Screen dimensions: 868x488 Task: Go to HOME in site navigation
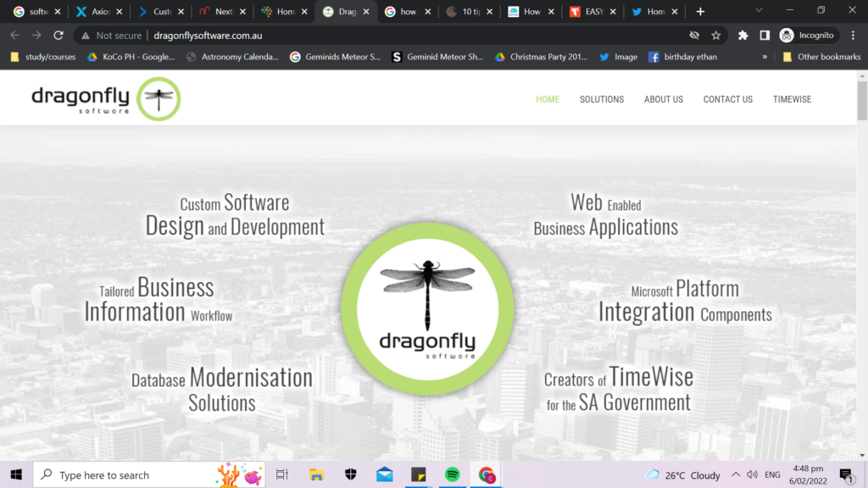548,100
